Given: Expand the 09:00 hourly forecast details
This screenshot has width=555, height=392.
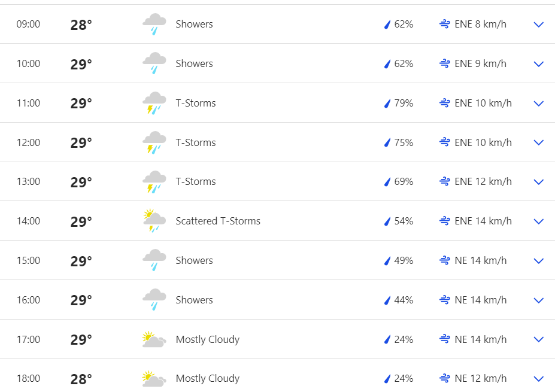Looking at the screenshot, I should pyautogui.click(x=538, y=25).
